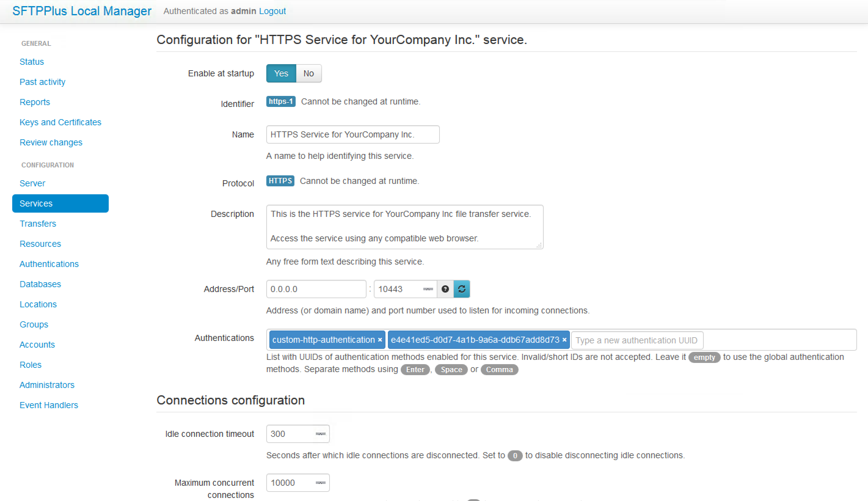Click the 0.0.0.0 address input field
This screenshot has height=501, width=868.
(316, 289)
